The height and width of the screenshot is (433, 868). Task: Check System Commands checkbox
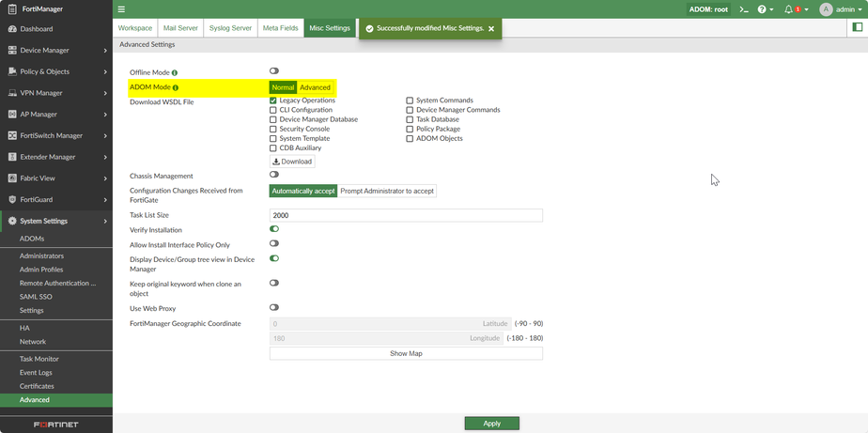click(x=410, y=101)
